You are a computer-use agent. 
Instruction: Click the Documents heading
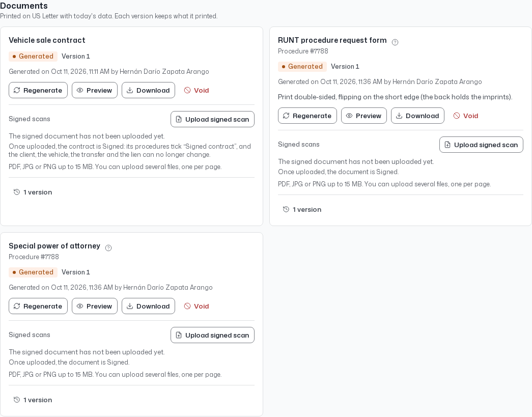(x=24, y=6)
